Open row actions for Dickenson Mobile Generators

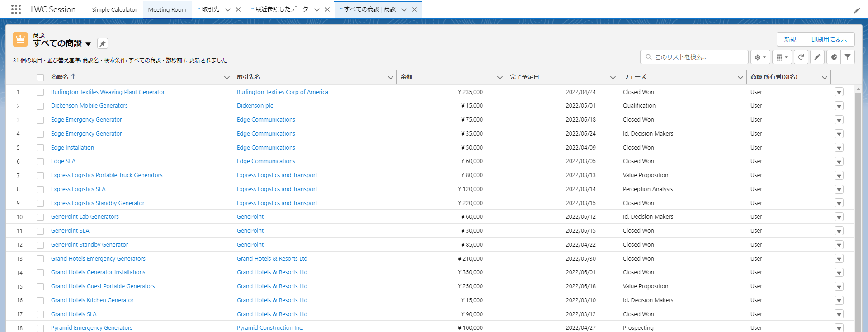(x=839, y=106)
